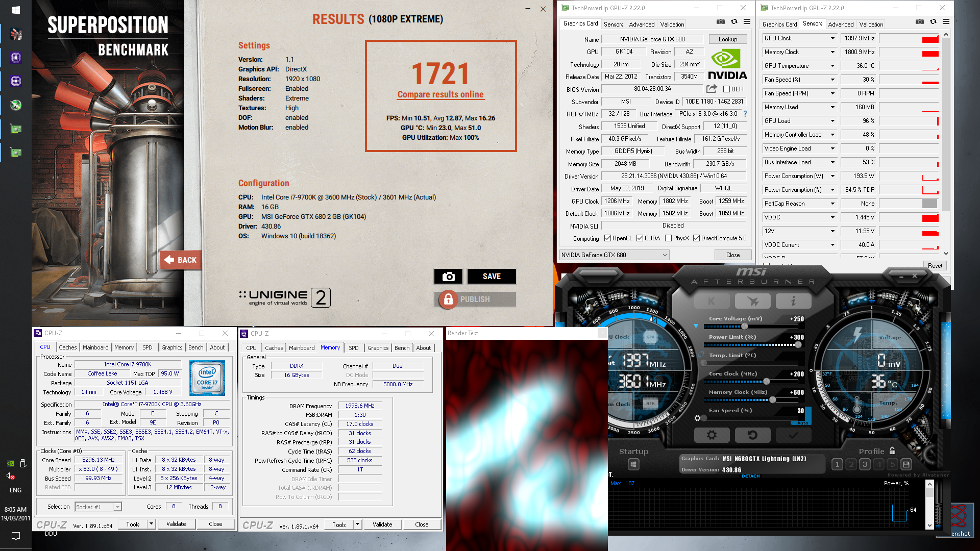980x551 pixels.
Task: Click the PUBLISH lock icon in Superposition
Action: 448,299
